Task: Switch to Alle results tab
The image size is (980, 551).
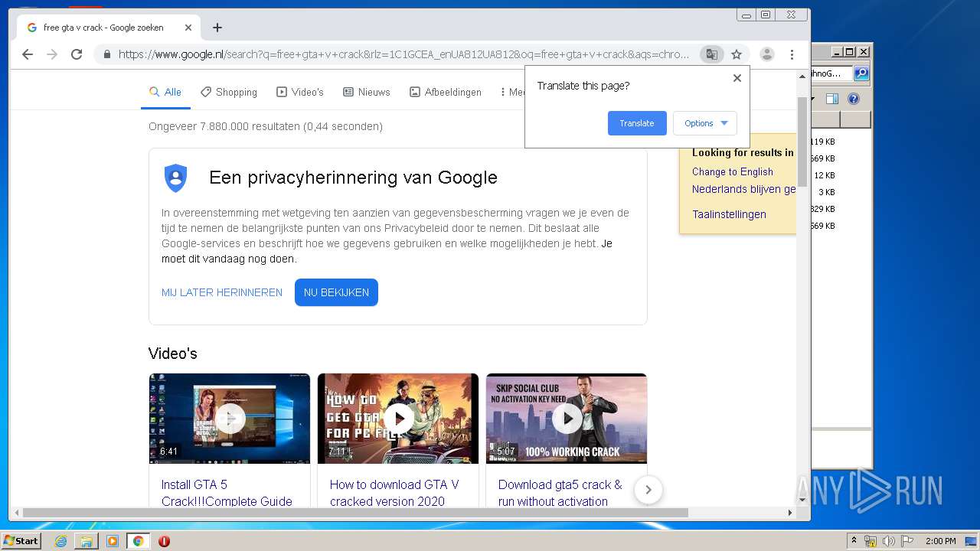Action: click(x=165, y=92)
